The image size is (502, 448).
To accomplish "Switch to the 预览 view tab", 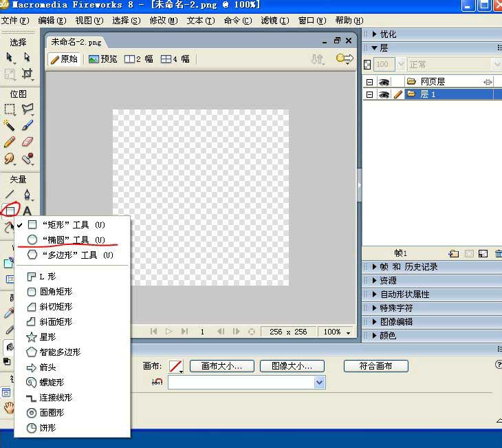I will pyautogui.click(x=103, y=59).
